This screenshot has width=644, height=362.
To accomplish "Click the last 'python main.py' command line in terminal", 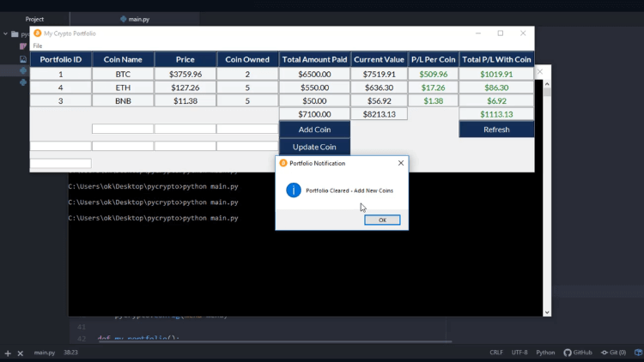I will click(153, 218).
